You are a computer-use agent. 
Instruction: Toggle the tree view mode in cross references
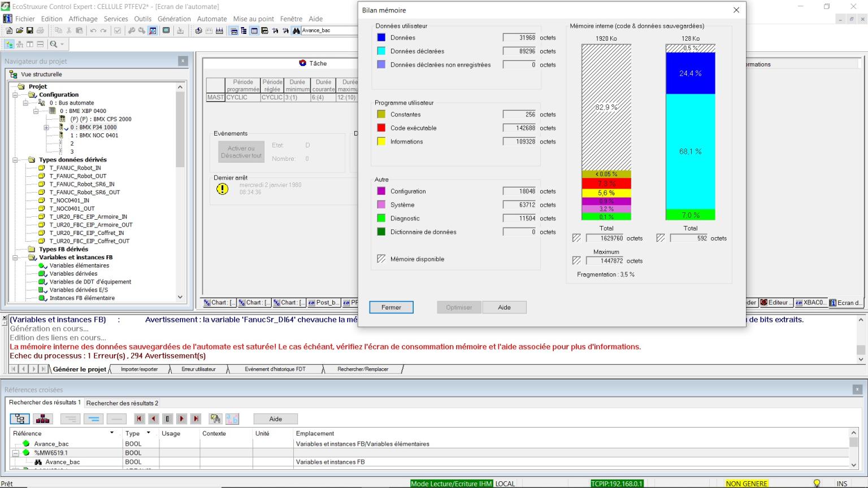coord(20,419)
